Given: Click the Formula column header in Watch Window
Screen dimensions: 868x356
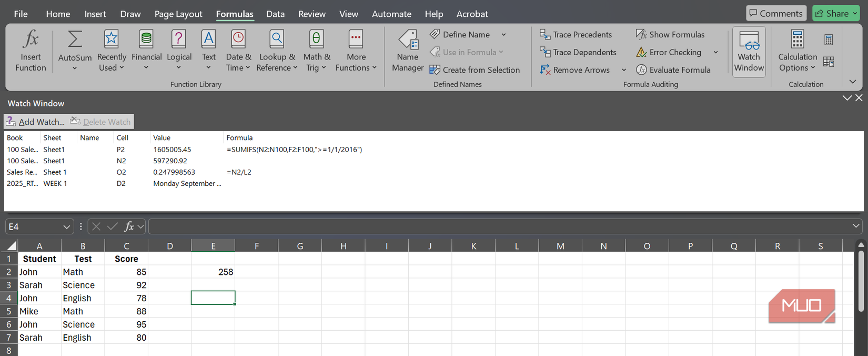Looking at the screenshot, I should 239,138.
